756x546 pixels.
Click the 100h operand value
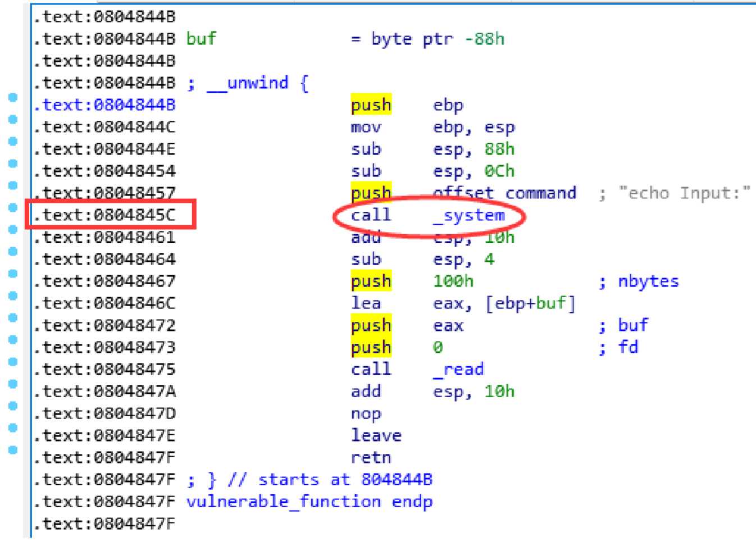click(x=453, y=281)
